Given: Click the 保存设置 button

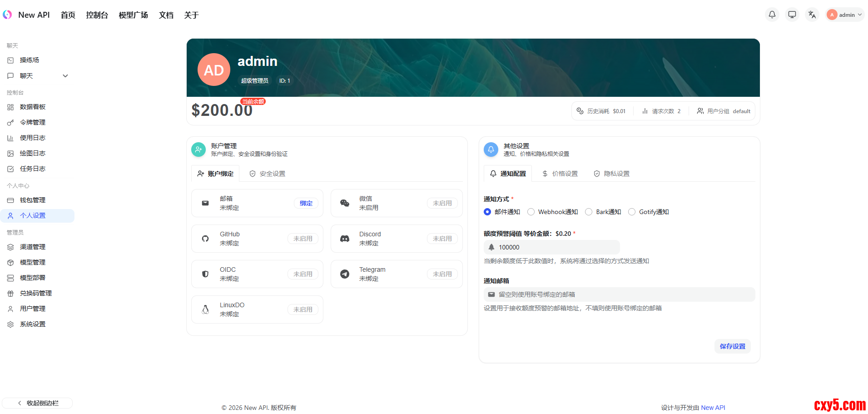Looking at the screenshot, I should [732, 346].
